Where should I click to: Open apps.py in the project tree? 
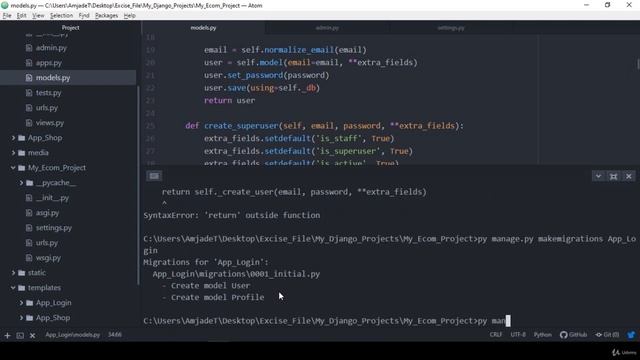49,63
